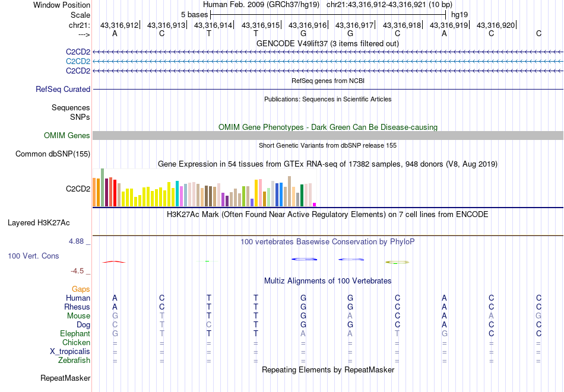Click the gray OMIM Genes item bar

pyautogui.click(x=328, y=135)
